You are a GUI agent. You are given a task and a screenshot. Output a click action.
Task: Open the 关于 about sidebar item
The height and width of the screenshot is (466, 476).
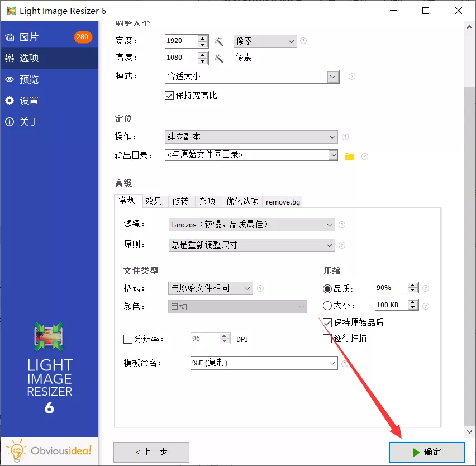pos(49,122)
